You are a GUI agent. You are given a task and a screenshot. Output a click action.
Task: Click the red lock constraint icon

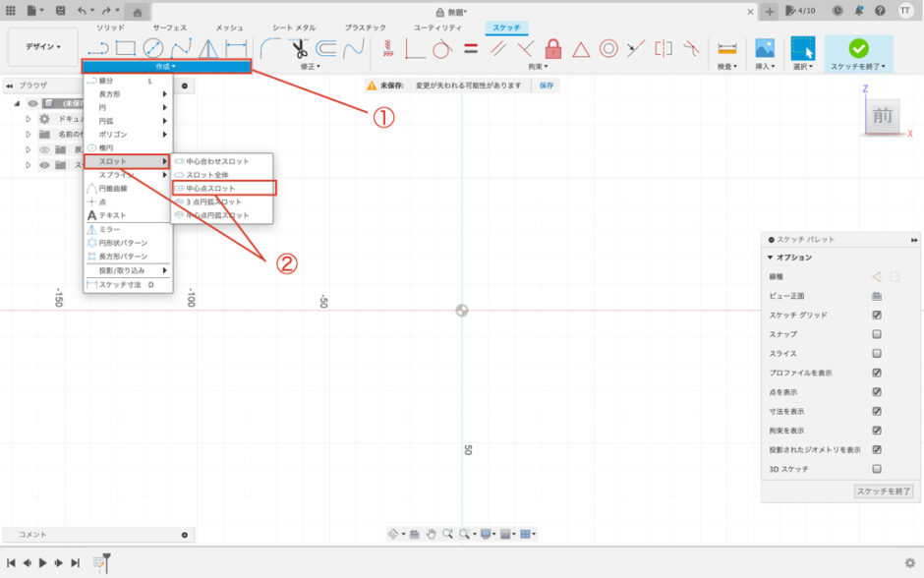[552, 48]
